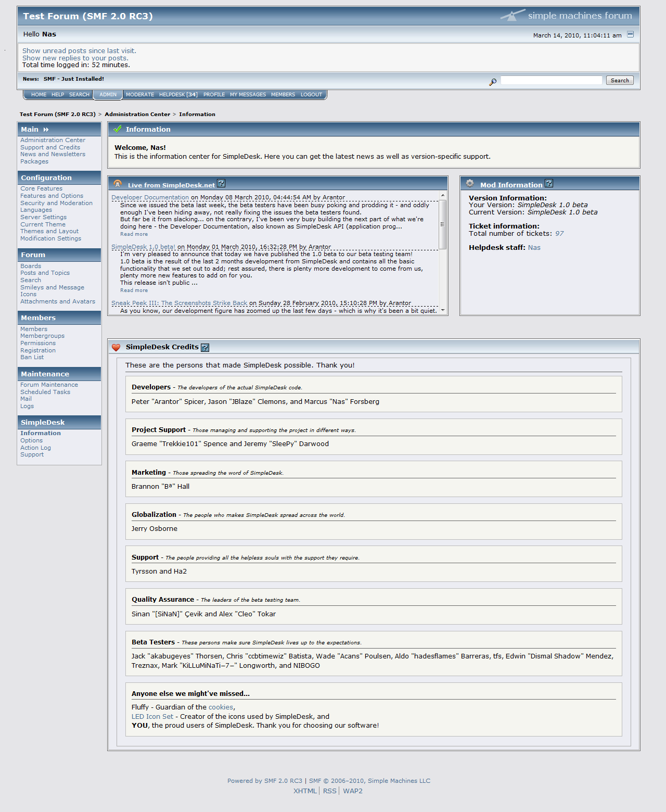
Task: Click the green checkmark Information icon
Action: coord(118,129)
